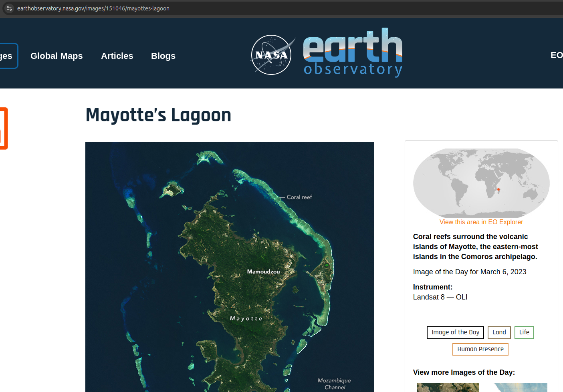Click the NASA meatball logo
Viewport: 563px width, 392px height.
pyautogui.click(x=272, y=55)
